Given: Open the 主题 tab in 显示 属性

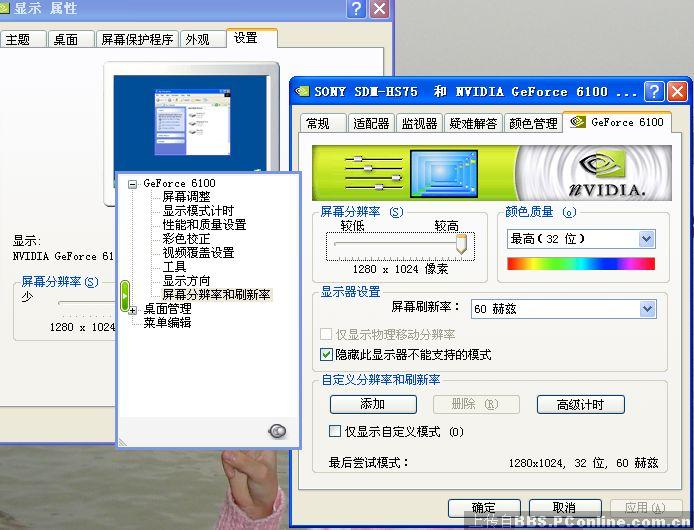Looking at the screenshot, I should (x=23, y=39).
